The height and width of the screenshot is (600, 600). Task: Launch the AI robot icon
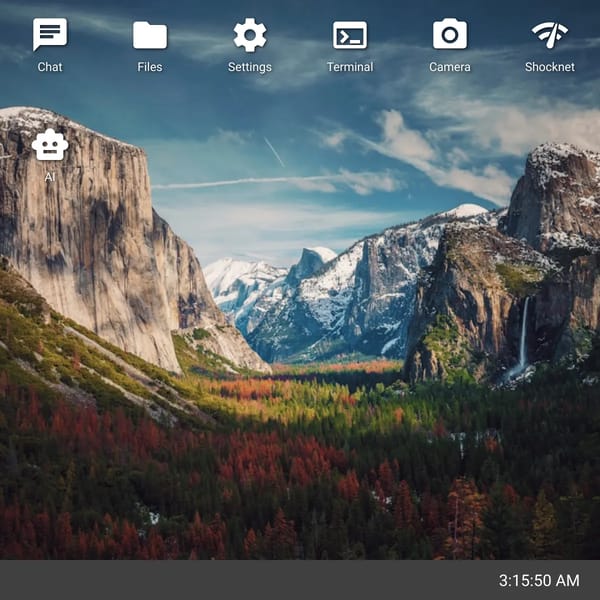tap(50, 145)
